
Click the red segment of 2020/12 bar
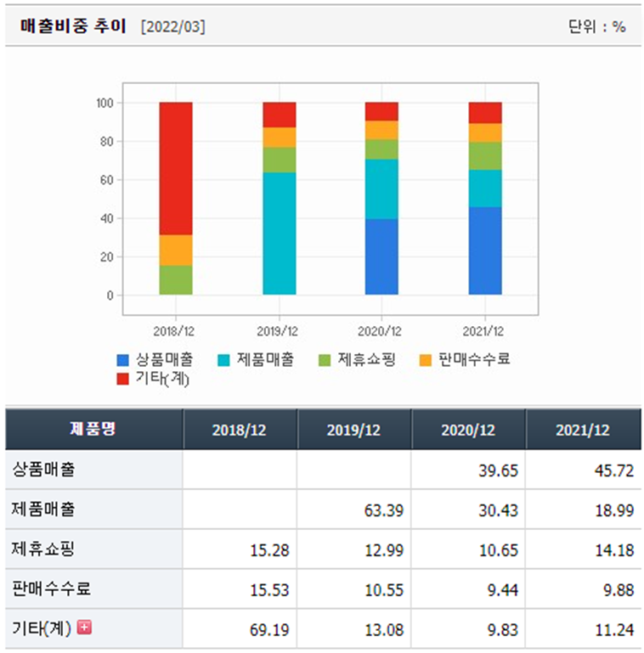coord(381,111)
